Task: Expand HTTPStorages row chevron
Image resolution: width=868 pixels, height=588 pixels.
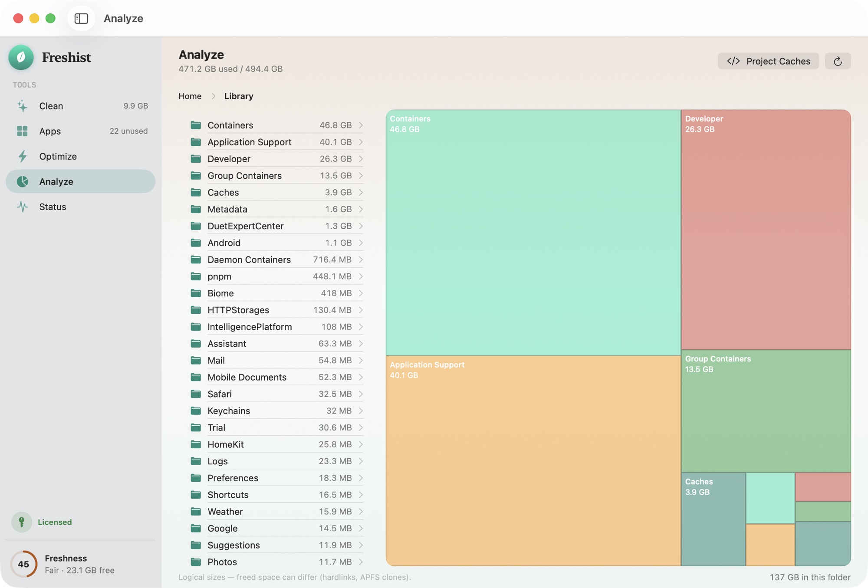Action: pyautogui.click(x=361, y=310)
